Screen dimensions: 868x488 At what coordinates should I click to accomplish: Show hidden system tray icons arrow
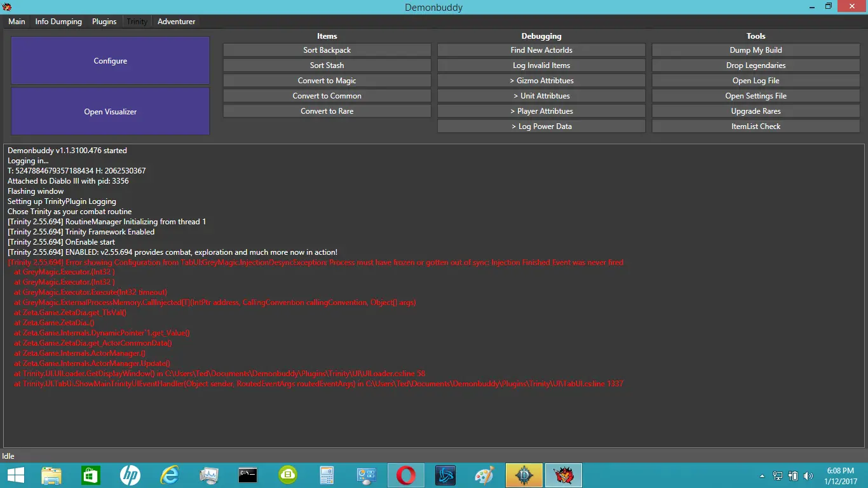(762, 476)
